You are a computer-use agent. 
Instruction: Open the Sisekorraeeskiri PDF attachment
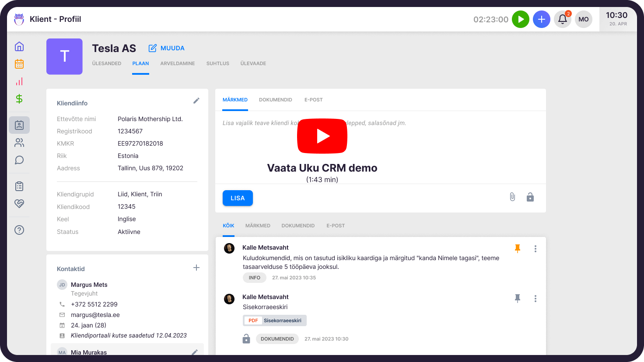pos(275,320)
